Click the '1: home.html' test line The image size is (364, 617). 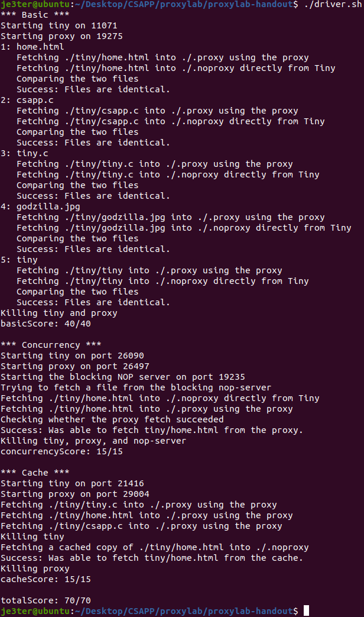point(32,47)
